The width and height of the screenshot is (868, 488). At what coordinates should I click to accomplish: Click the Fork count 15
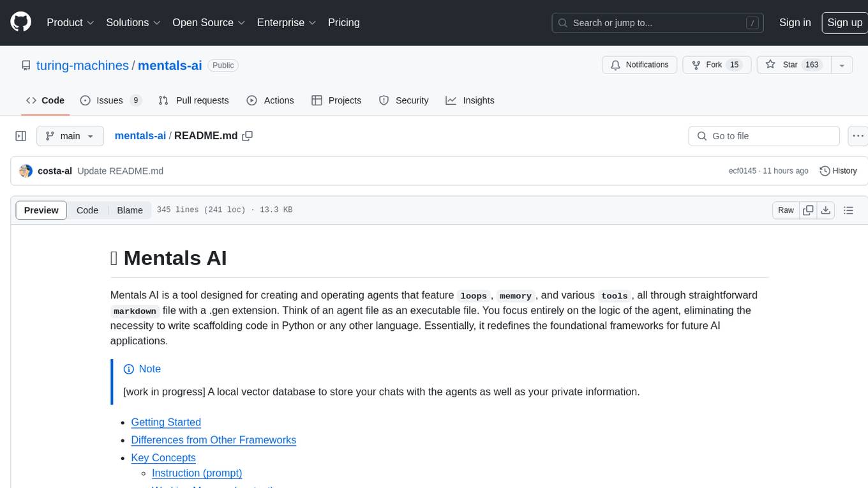734,65
